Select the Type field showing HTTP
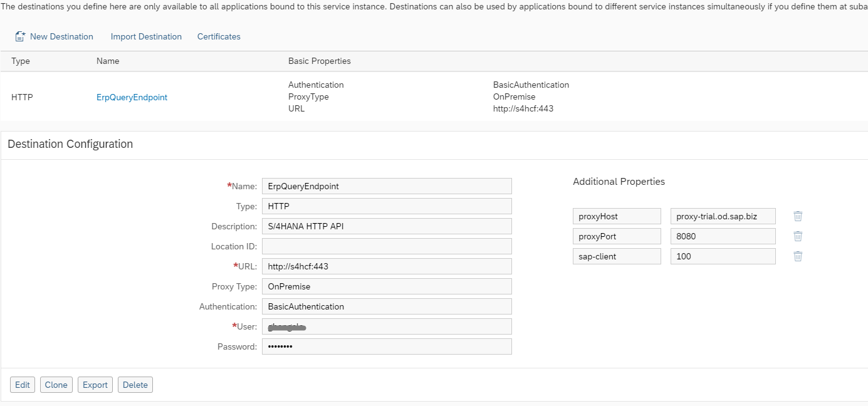The width and height of the screenshot is (868, 406). tap(387, 206)
